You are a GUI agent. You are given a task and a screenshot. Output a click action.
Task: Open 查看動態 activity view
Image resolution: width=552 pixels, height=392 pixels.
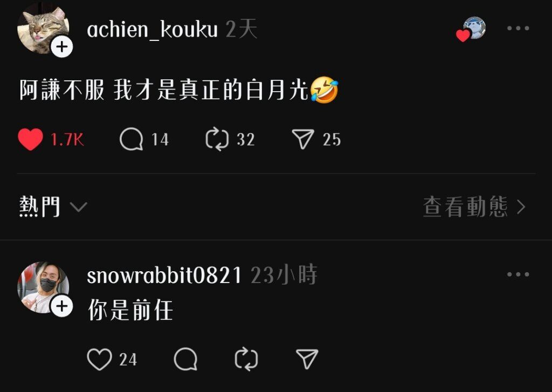tap(474, 207)
